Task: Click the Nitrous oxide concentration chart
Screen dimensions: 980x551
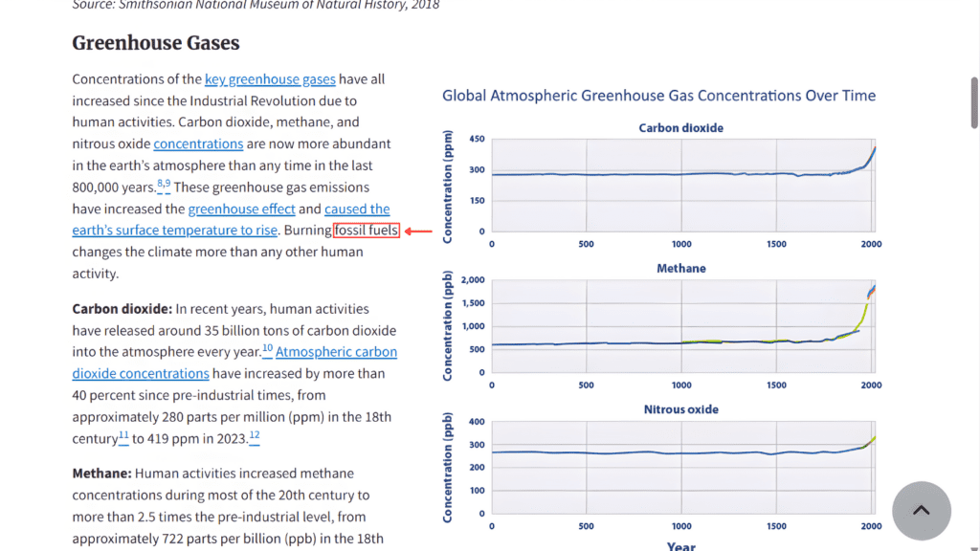Action: pos(681,467)
